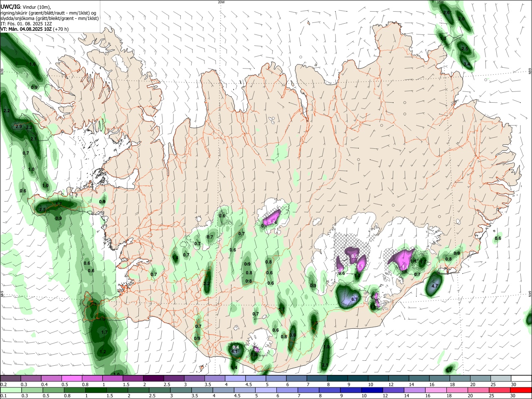Click the palest green first swatch of rain legend

point(10,390)
